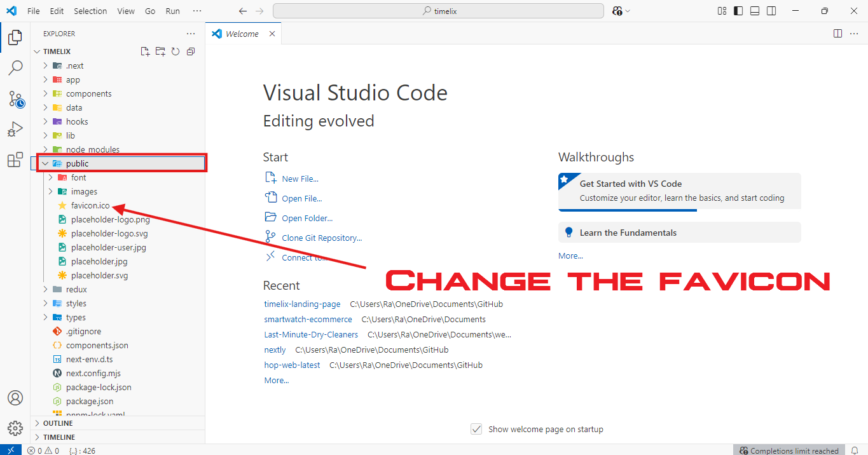
Task: Close the Welcome tab
Action: [x=272, y=34]
